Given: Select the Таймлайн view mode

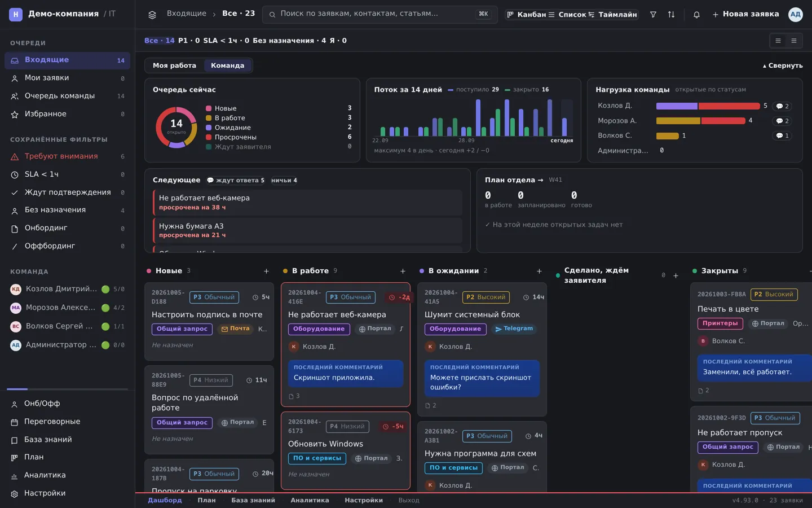Looking at the screenshot, I should (x=612, y=15).
